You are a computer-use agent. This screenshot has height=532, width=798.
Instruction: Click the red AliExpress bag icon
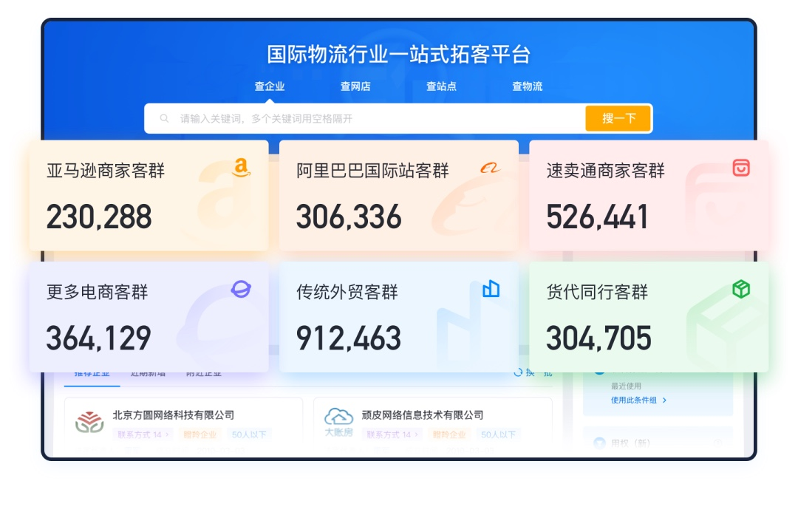point(741,168)
